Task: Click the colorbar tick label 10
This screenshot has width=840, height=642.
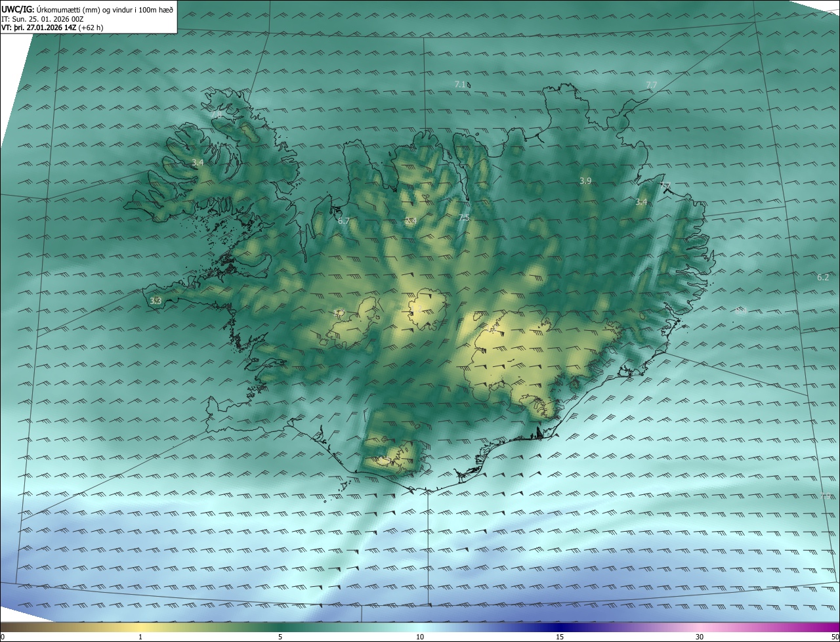Action: click(x=420, y=637)
